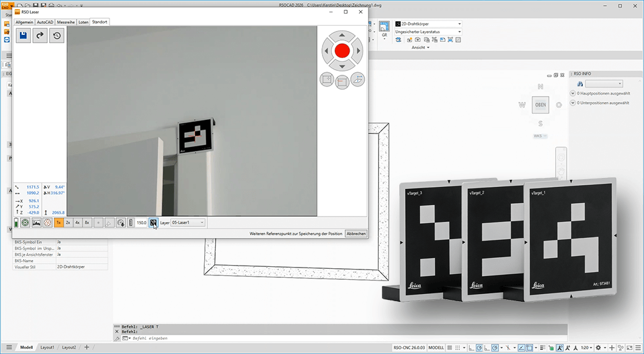Click the green target circle icon
Screen dimensions: 644x354
24,222
